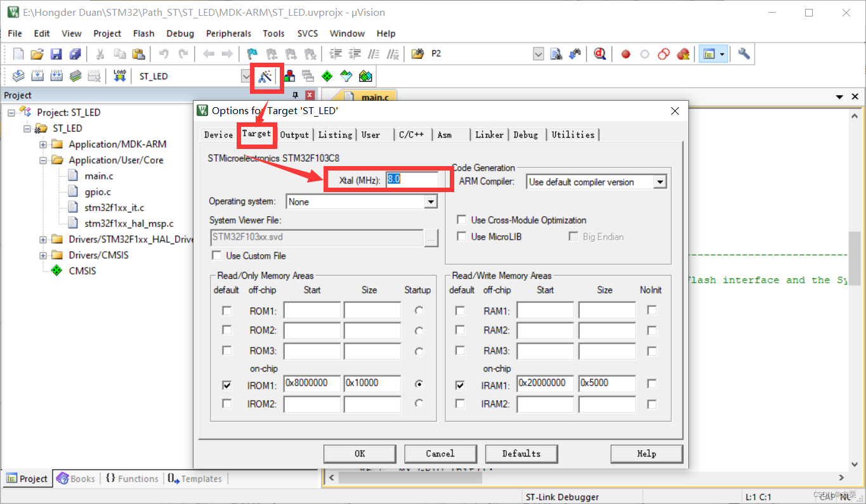Open Configuration via the wrench icon
866x504 pixels.
[x=744, y=54]
